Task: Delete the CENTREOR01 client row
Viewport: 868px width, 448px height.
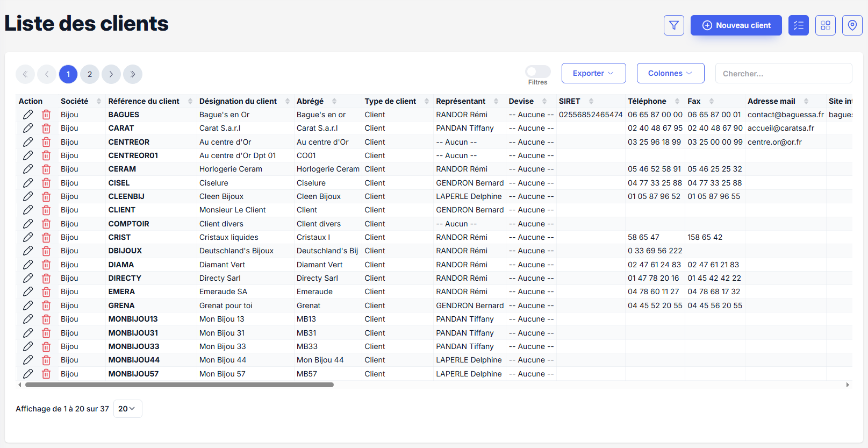Action: (x=46, y=155)
